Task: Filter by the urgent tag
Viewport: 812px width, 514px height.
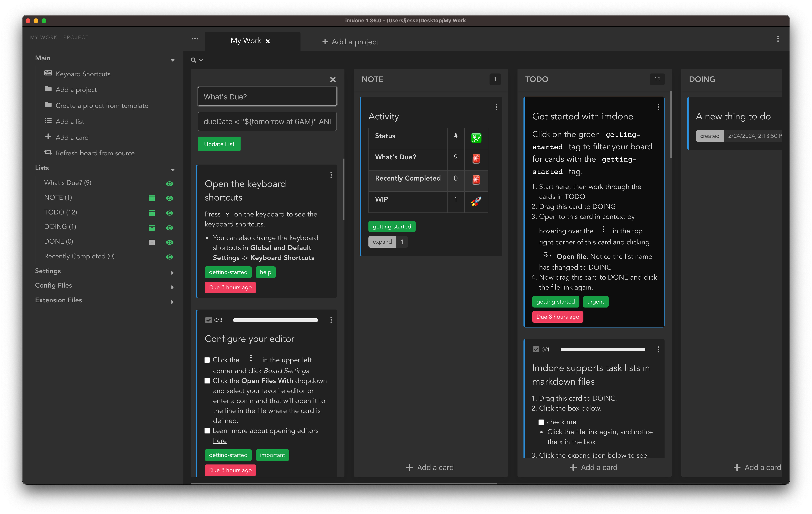Action: coord(595,302)
